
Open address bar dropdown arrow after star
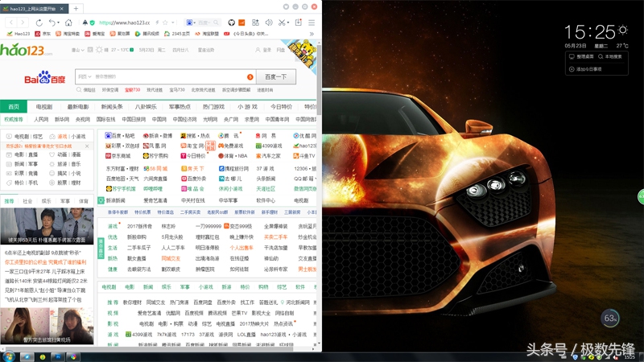click(x=173, y=23)
